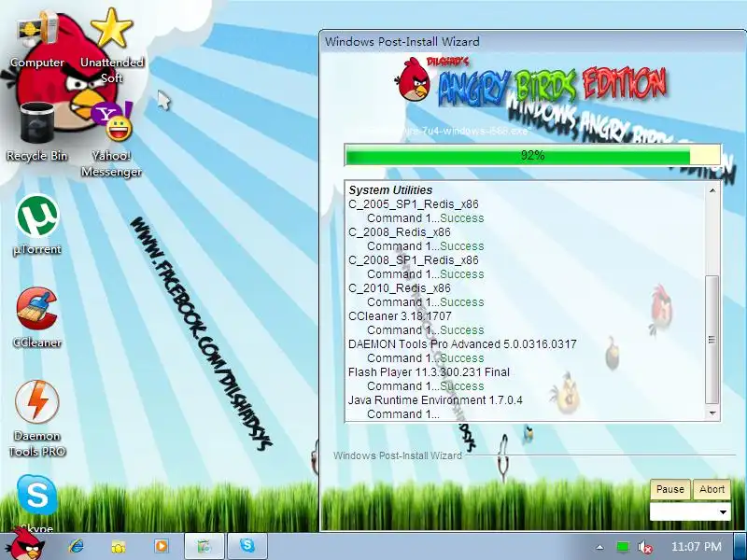The image size is (747, 560).
Task: Click Success status under Flash Player
Action: (461, 386)
